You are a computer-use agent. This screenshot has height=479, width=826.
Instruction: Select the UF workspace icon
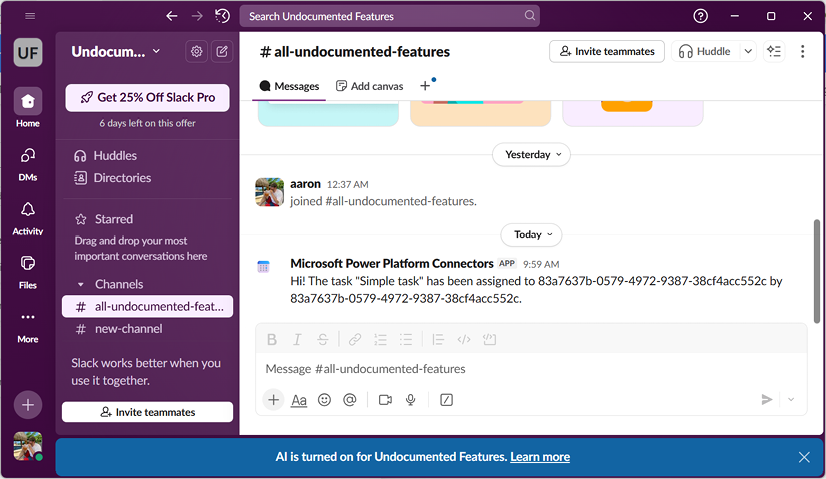click(28, 53)
